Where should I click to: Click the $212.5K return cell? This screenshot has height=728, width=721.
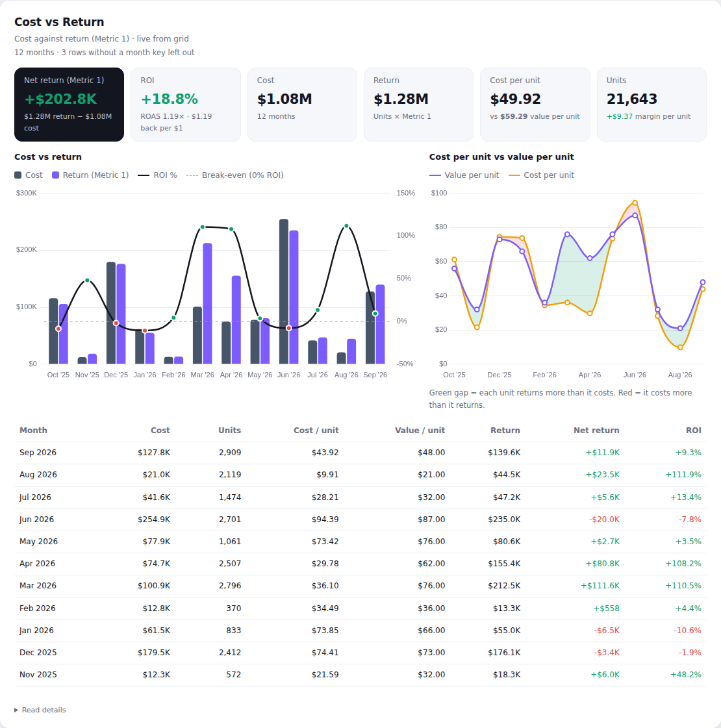[504, 586]
